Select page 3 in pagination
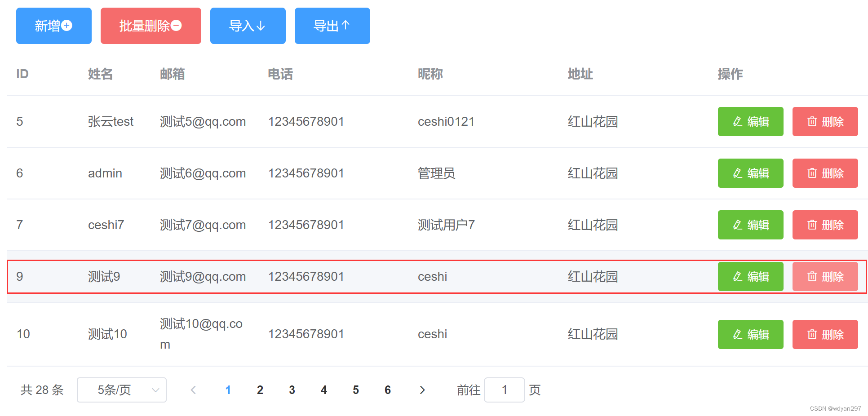The width and height of the screenshot is (868, 416). [292, 390]
